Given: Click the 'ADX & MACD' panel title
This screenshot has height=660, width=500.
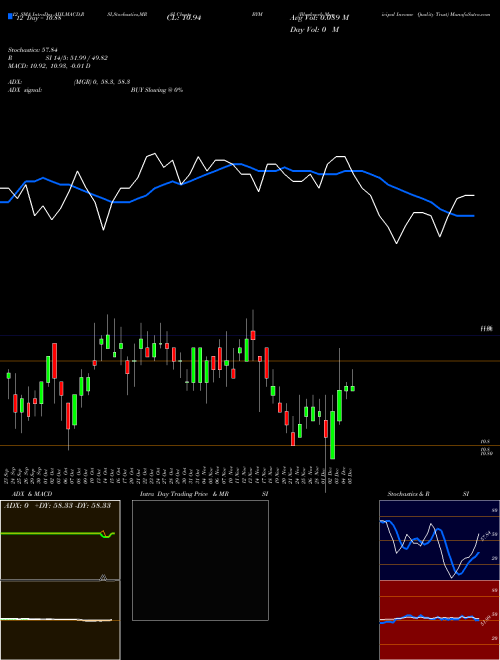Looking at the screenshot, I should pos(32,494).
